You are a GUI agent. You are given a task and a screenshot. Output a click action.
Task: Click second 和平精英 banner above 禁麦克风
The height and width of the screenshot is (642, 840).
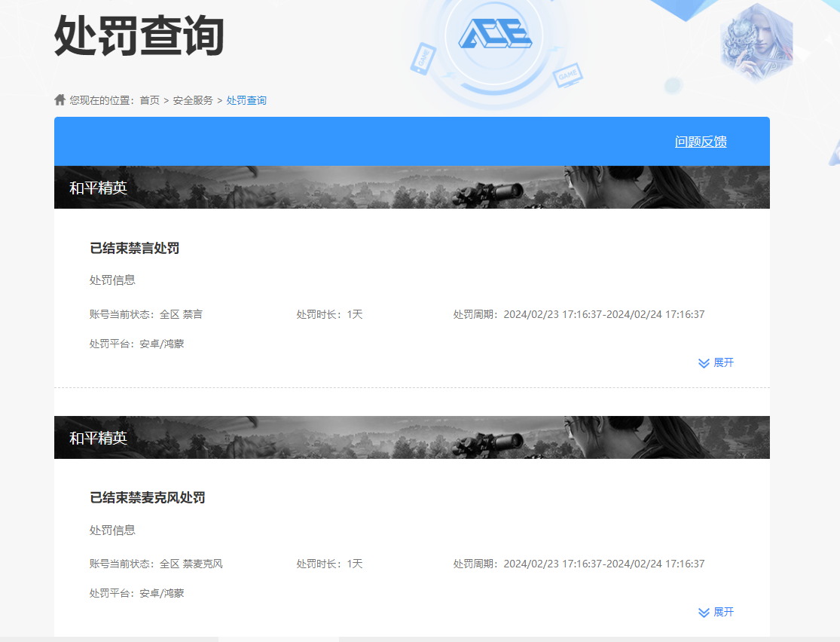coord(412,437)
